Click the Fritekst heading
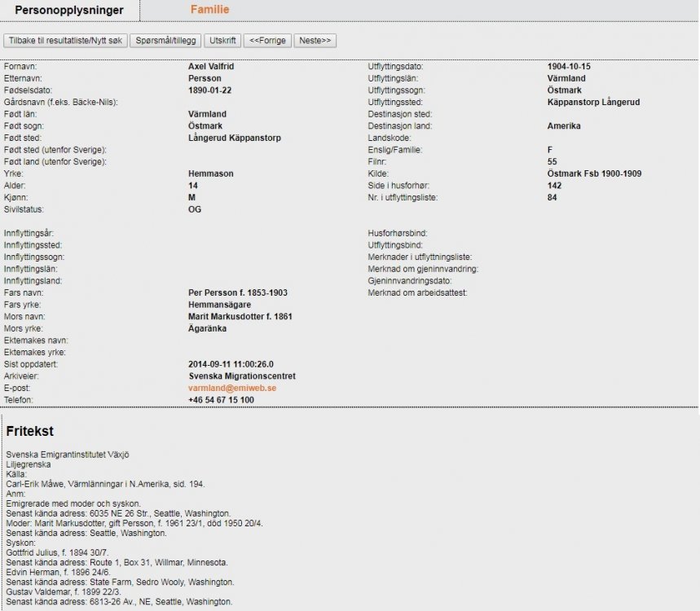 coord(30,430)
